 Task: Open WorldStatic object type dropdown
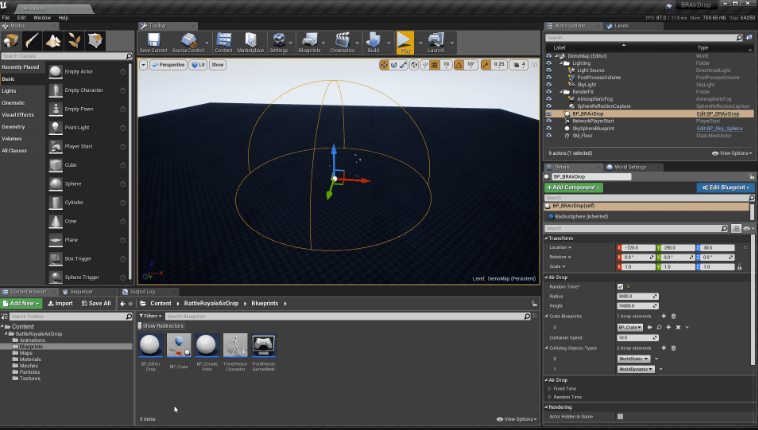pyautogui.click(x=633, y=359)
